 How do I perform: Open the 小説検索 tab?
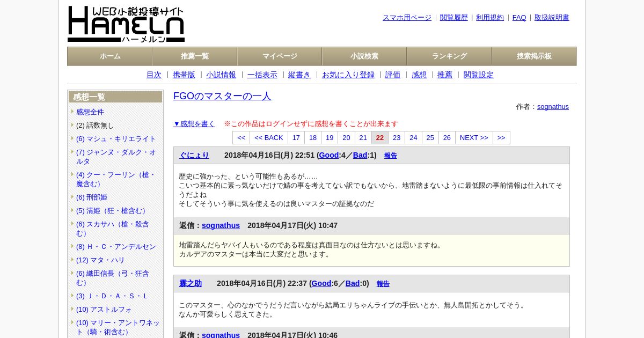click(x=364, y=56)
